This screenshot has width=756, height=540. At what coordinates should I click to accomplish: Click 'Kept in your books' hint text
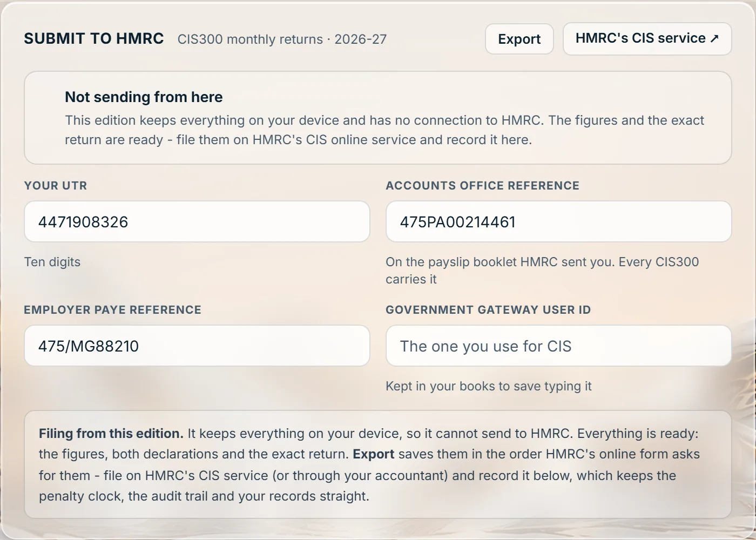489,386
